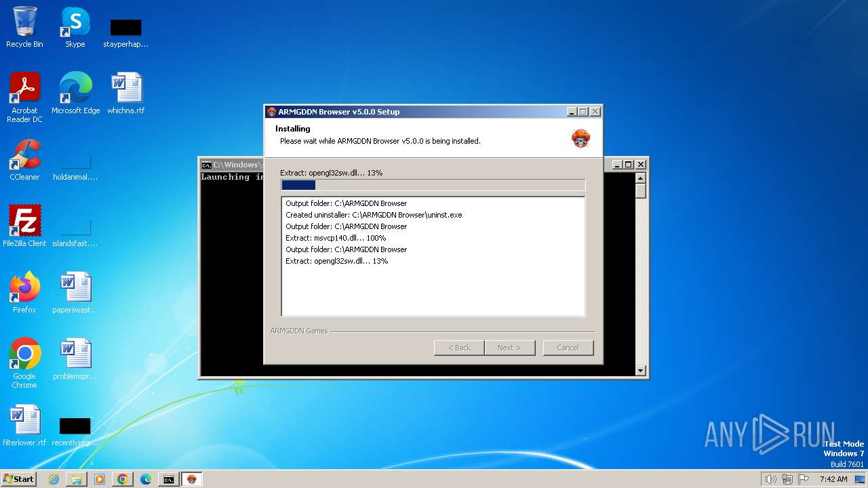
Task: Select the whichna.rtf document icon
Action: (x=126, y=93)
